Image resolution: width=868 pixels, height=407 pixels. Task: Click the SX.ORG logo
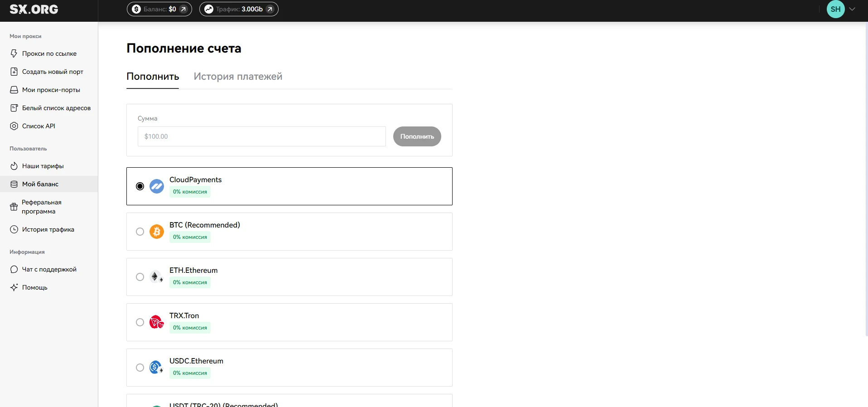(34, 9)
